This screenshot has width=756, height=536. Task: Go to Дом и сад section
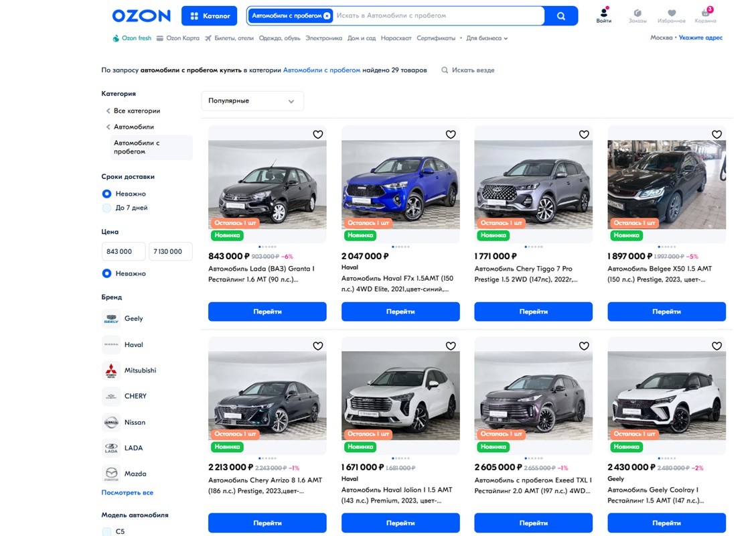click(x=362, y=38)
